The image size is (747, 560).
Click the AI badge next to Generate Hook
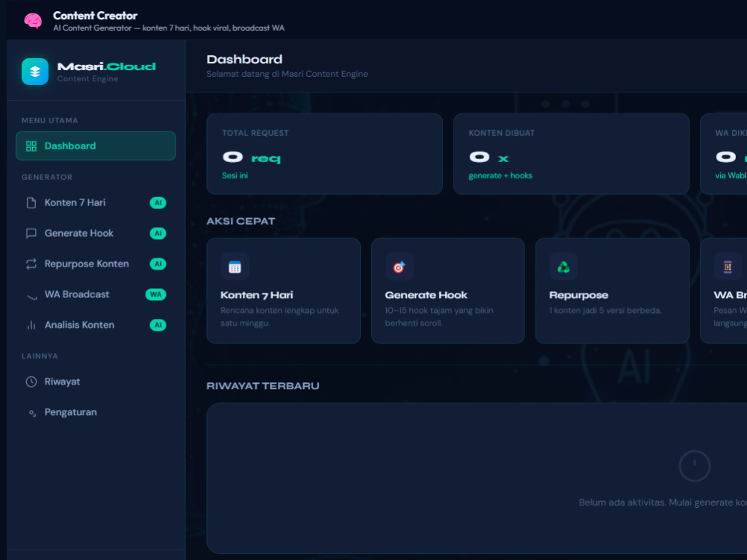(158, 233)
